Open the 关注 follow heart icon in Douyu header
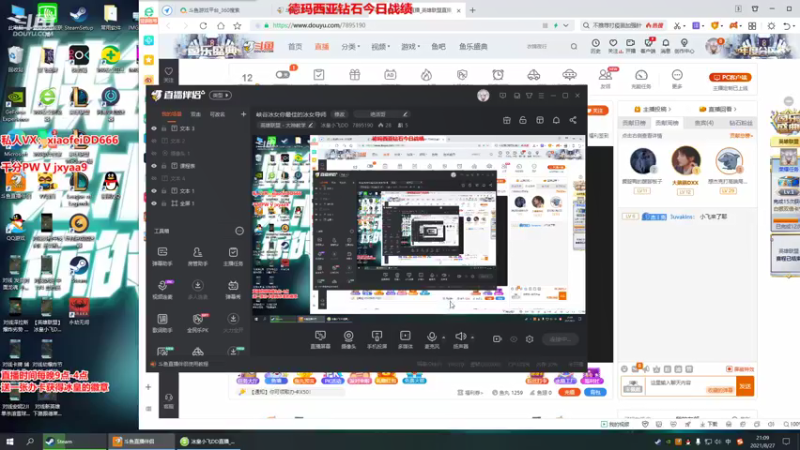The width and height of the screenshot is (800, 450). point(613,46)
